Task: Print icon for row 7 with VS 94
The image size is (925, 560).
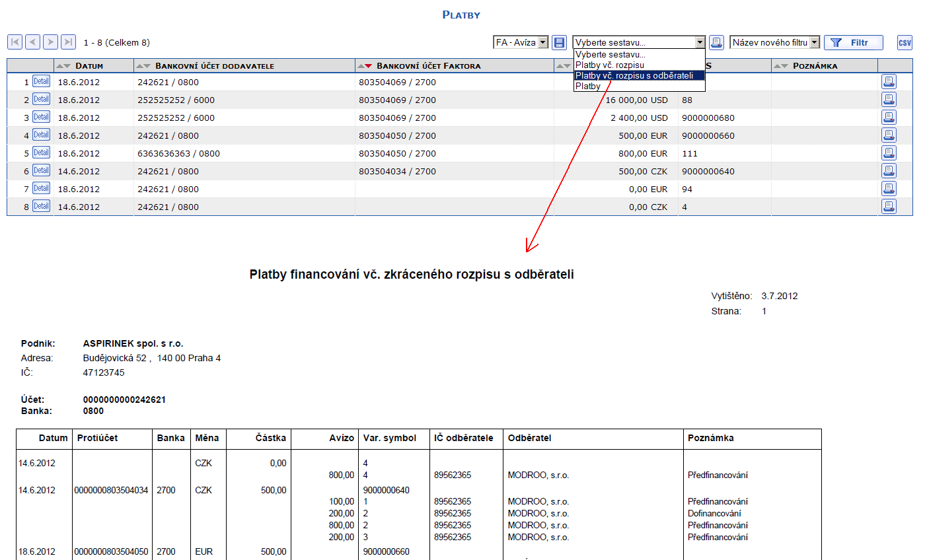Action: point(889,189)
